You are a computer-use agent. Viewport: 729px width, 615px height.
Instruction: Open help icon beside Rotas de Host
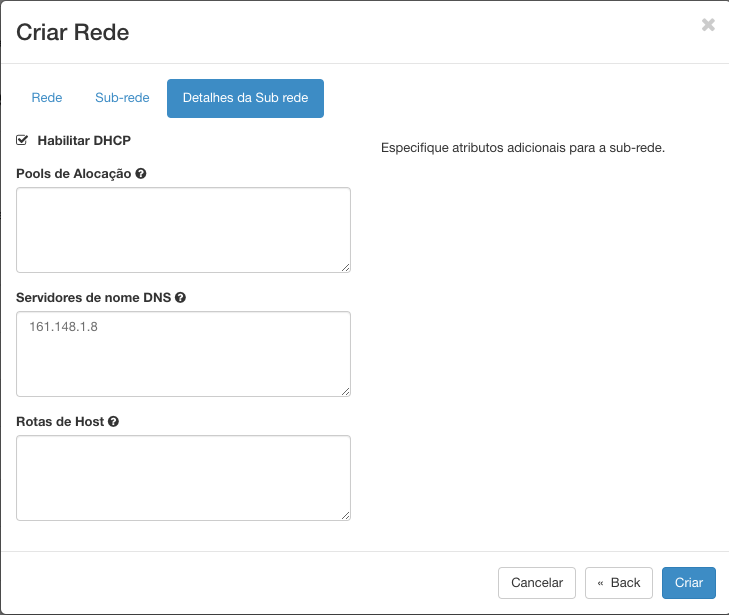(113, 422)
